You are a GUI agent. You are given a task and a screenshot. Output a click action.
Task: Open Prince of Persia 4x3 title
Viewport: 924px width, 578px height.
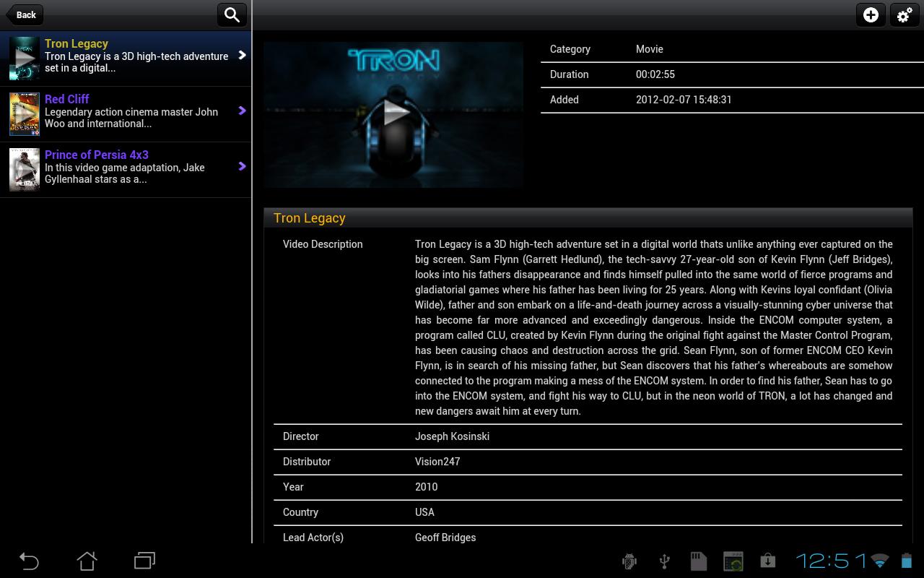pos(97,155)
